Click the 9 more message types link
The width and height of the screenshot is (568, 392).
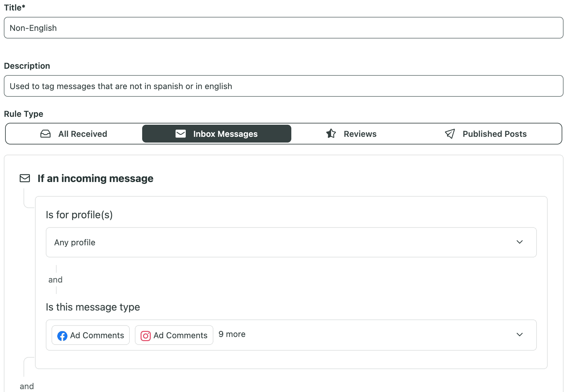[232, 334]
